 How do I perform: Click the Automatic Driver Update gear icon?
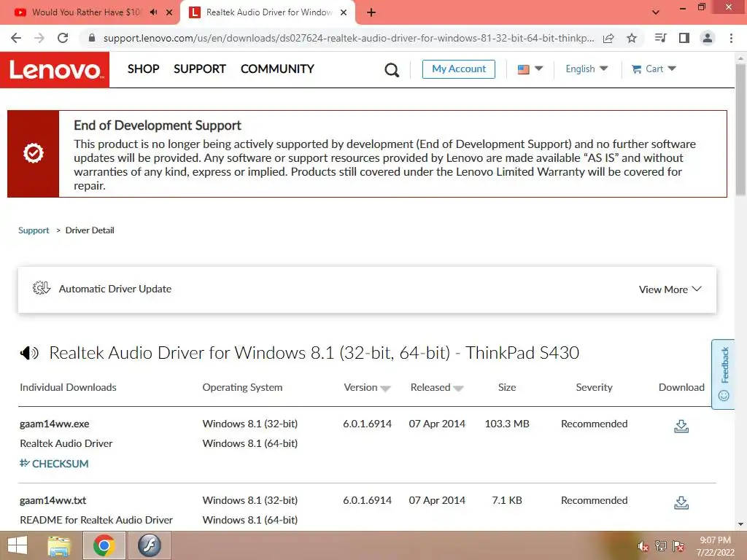point(42,288)
